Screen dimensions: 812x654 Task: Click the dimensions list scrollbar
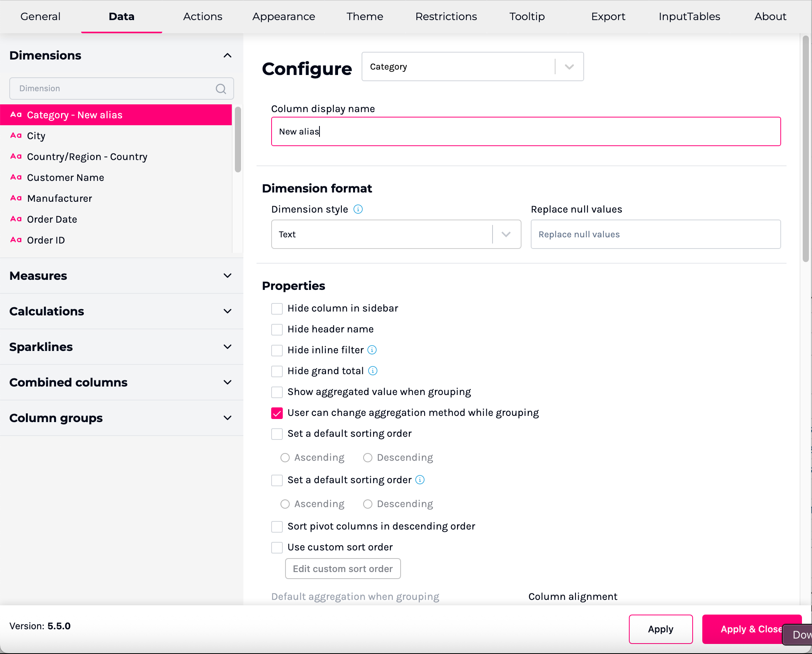point(238,139)
